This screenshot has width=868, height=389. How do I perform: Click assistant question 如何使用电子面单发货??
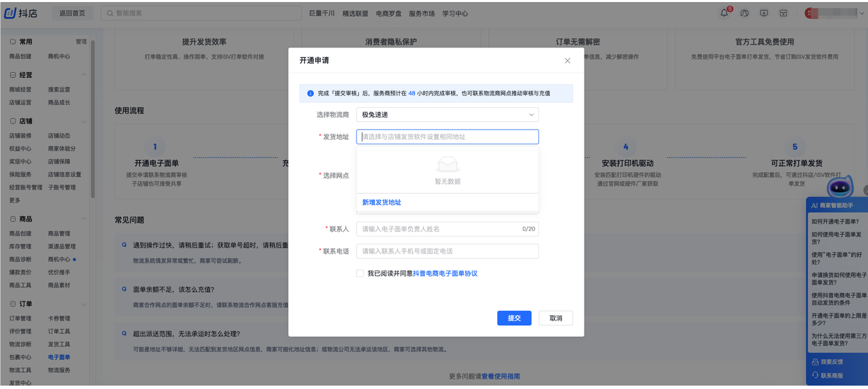coord(838,238)
